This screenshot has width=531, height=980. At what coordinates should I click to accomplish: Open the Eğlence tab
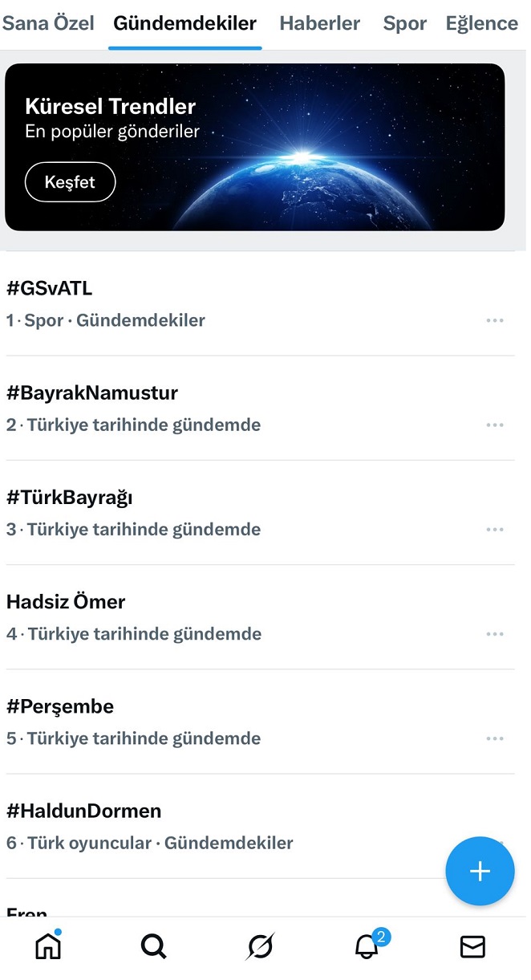coord(481,23)
